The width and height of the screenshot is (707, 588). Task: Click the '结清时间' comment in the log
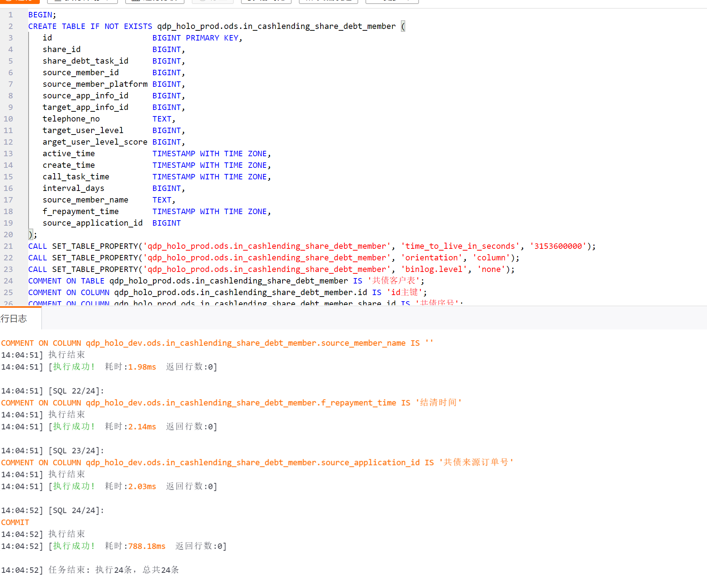pos(439,403)
